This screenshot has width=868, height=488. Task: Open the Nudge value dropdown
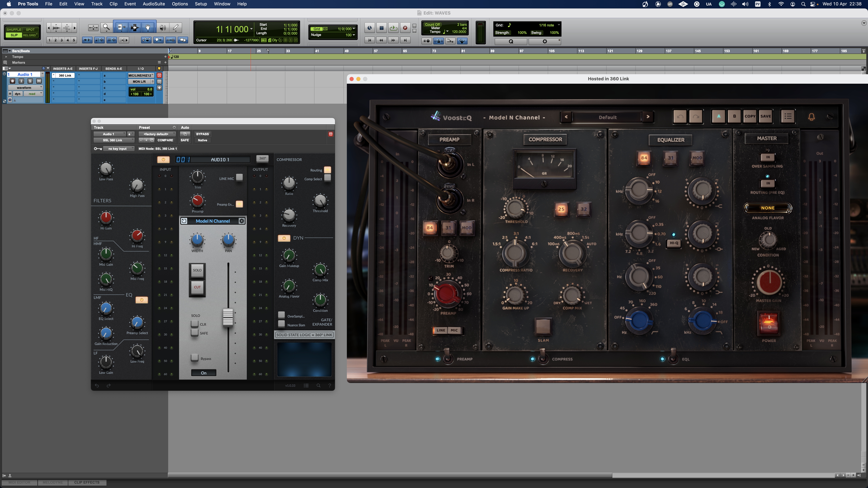pos(353,35)
